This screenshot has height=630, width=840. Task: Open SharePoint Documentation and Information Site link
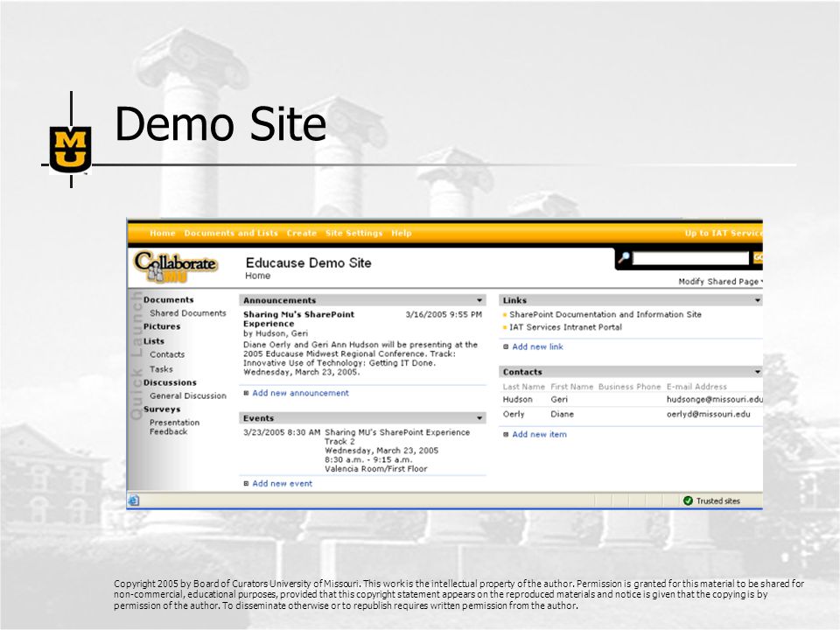click(605, 314)
